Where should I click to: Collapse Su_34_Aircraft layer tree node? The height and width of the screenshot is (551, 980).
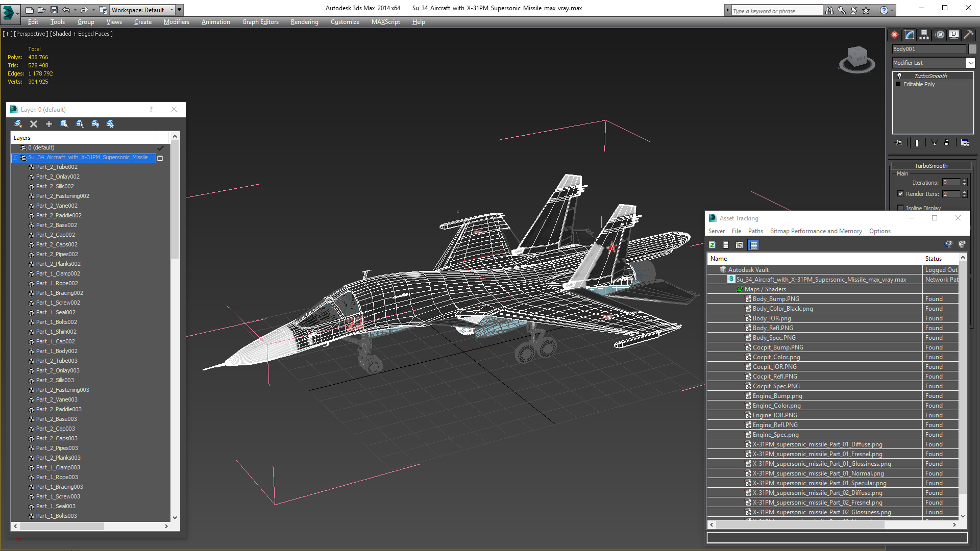tap(15, 158)
